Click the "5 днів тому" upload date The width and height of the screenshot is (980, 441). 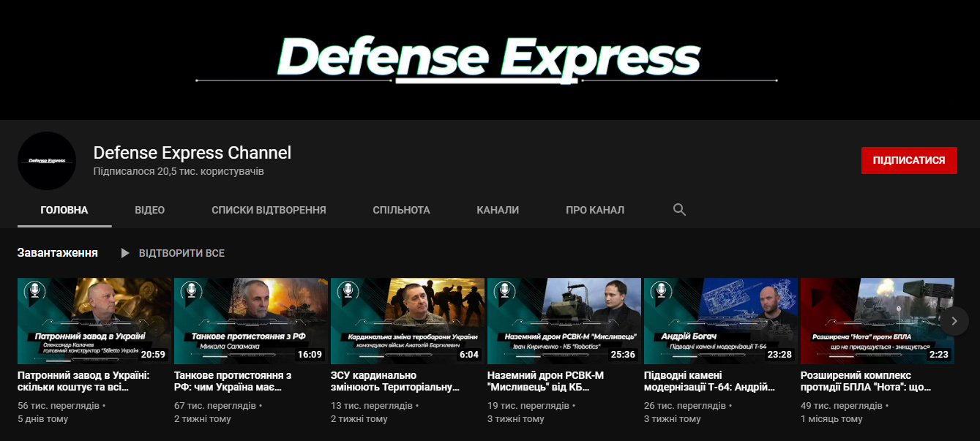tap(43, 419)
